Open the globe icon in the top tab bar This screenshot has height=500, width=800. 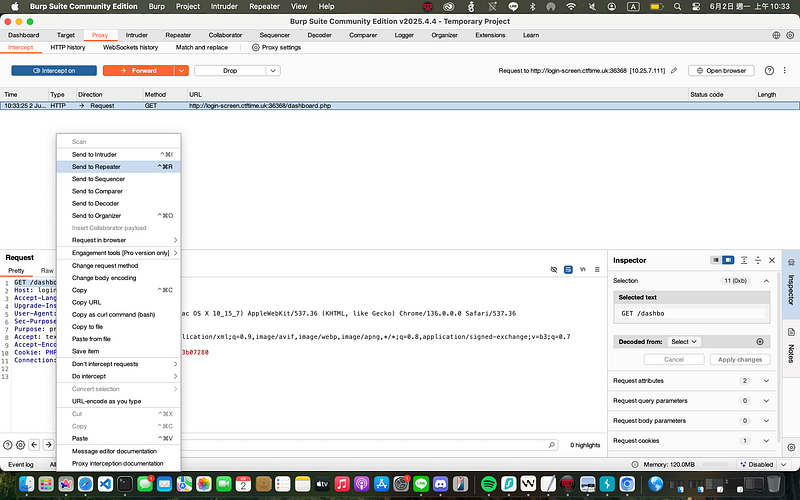tap(776, 35)
